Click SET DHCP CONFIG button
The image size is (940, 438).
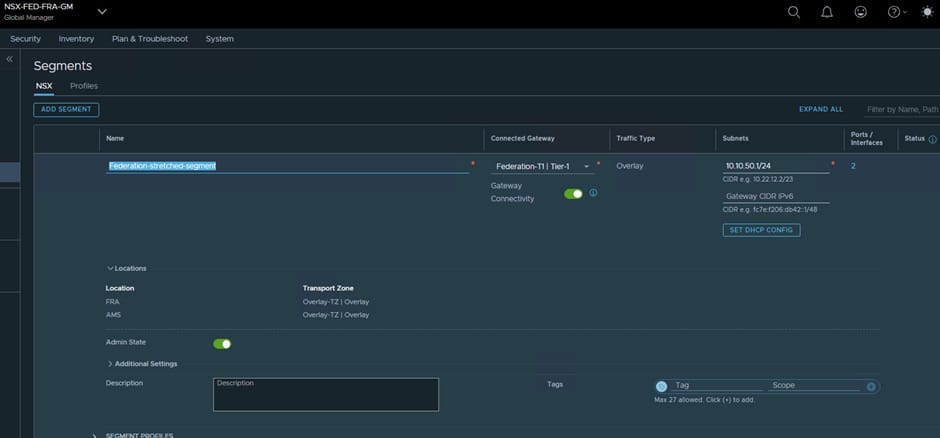[x=761, y=229]
